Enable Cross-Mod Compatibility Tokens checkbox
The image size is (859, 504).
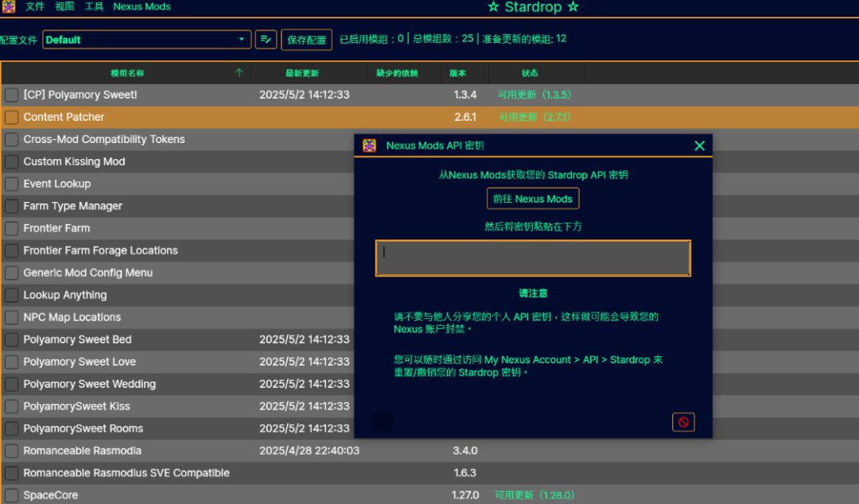click(11, 139)
